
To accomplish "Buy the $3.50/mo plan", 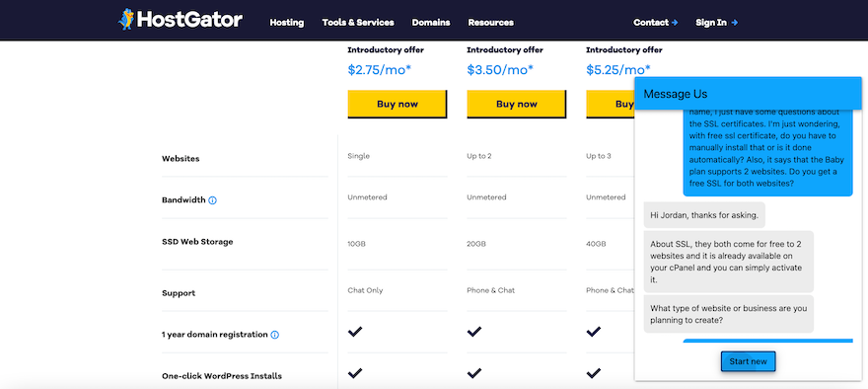I will [x=517, y=105].
